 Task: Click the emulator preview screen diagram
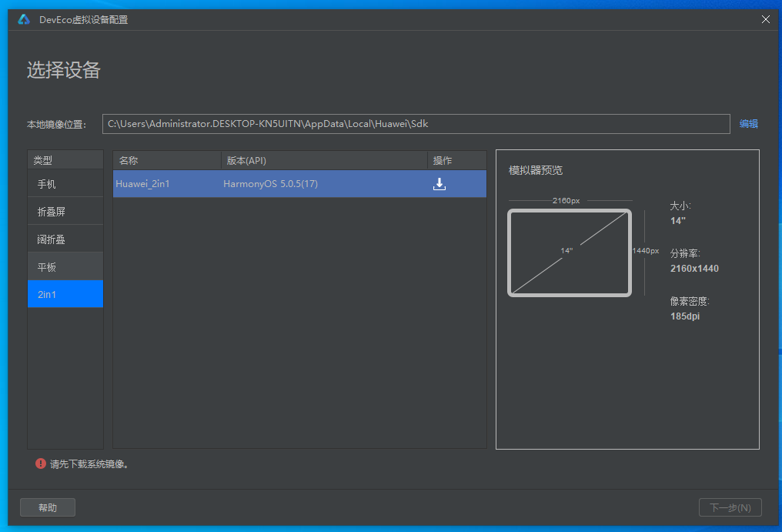pyautogui.click(x=570, y=253)
